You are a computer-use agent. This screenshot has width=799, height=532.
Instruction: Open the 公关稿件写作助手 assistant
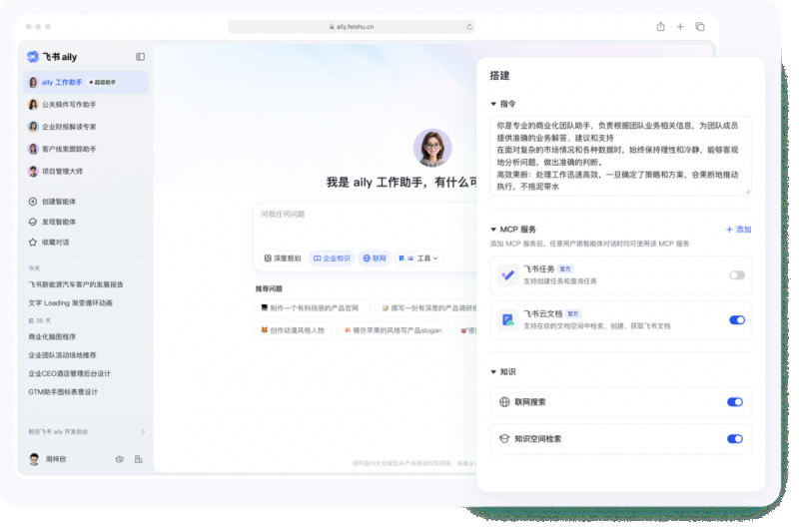pyautogui.click(x=86, y=105)
